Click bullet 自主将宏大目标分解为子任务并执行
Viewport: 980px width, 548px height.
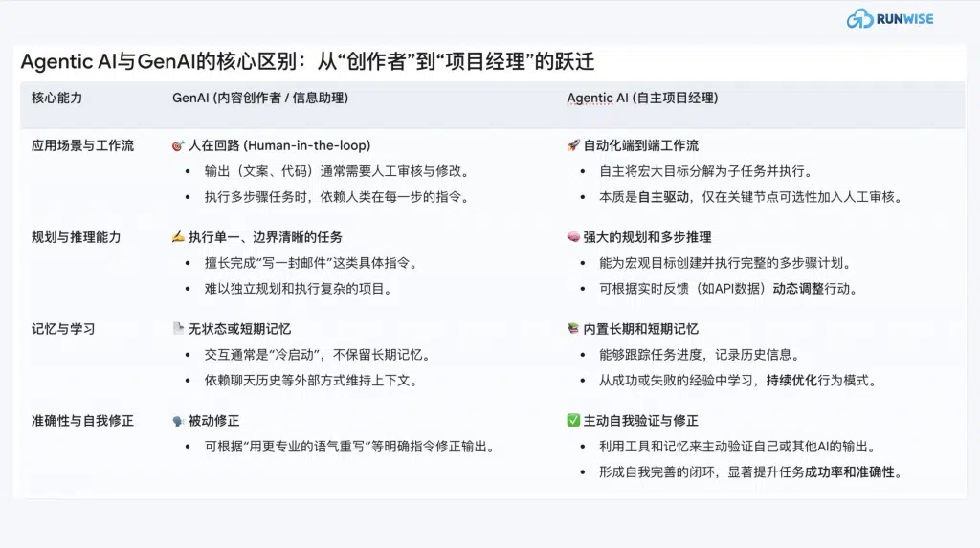pyautogui.click(x=708, y=171)
